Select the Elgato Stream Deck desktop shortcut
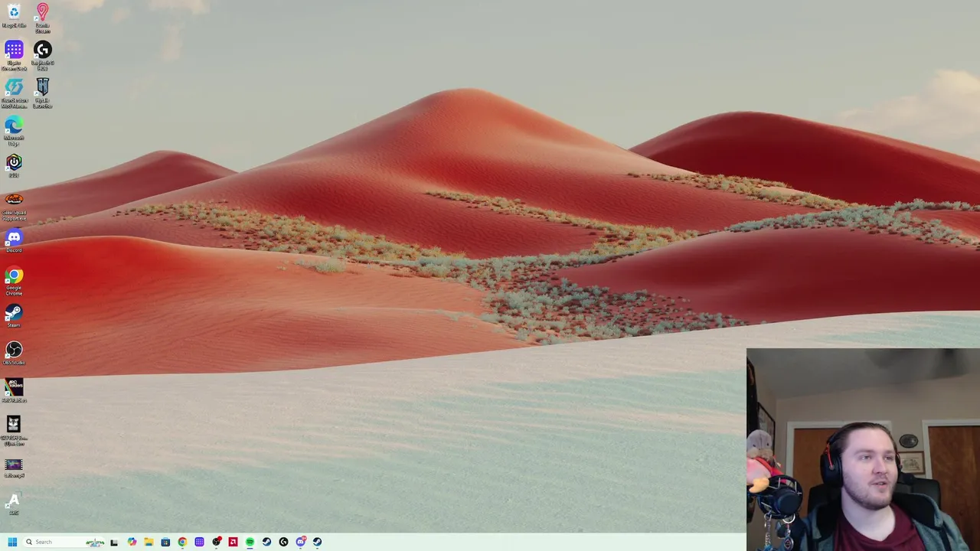Image resolution: width=980 pixels, height=551 pixels. click(14, 57)
